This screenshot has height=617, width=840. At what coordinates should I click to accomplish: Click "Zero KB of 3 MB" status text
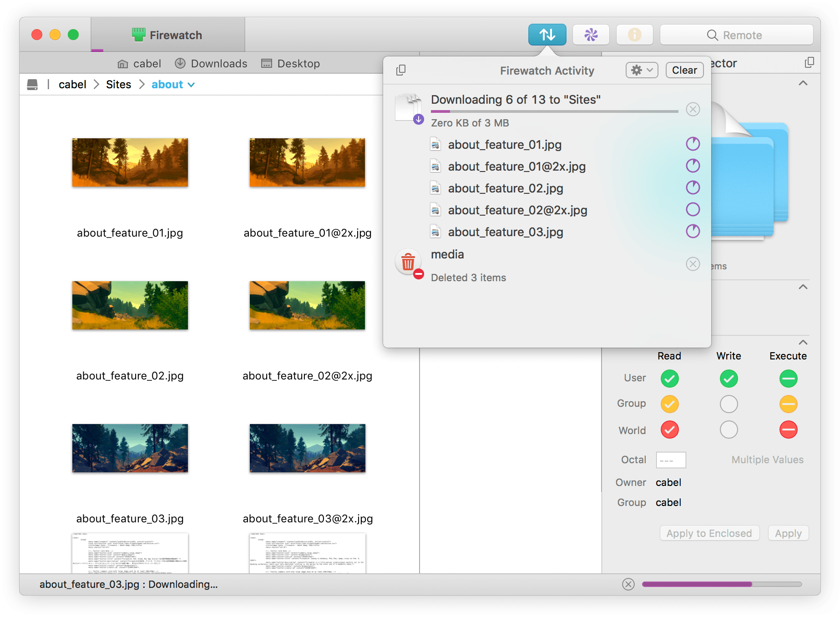[470, 123]
